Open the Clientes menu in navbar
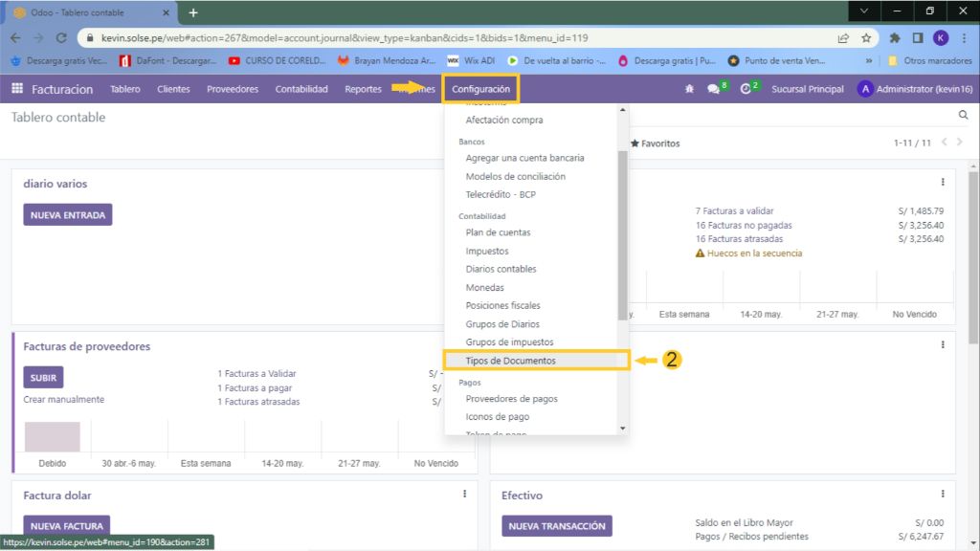 173,89
